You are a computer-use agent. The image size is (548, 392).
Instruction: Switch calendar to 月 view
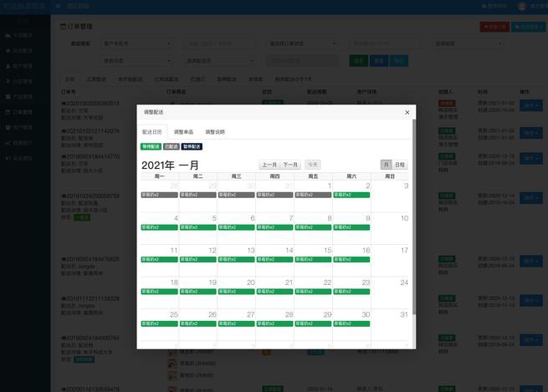coord(386,165)
